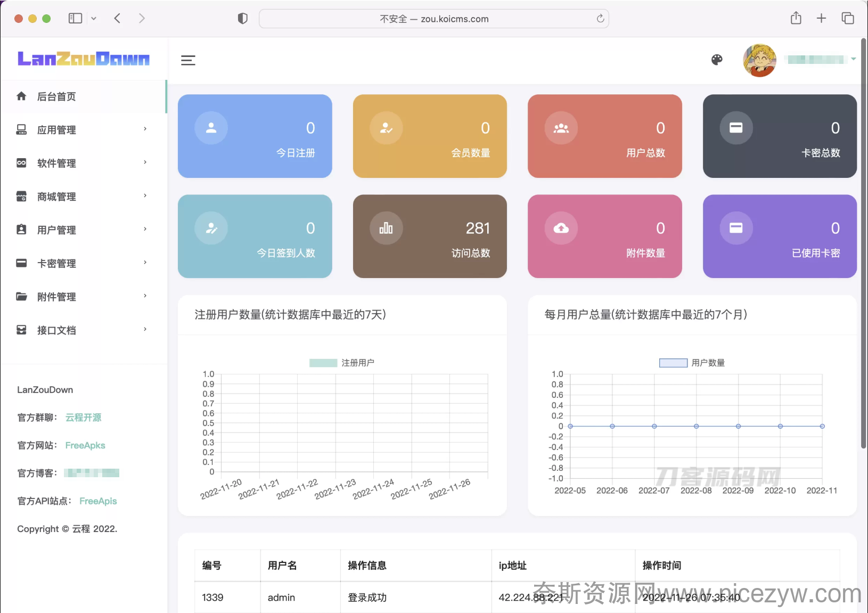Click the 今日注册 card user icon
The image size is (868, 613).
point(211,128)
